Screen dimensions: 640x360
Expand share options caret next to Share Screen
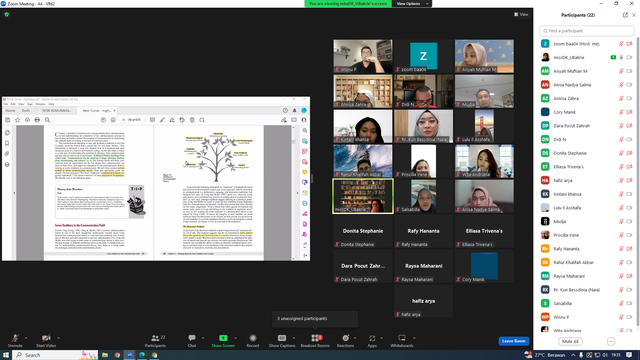click(236, 338)
